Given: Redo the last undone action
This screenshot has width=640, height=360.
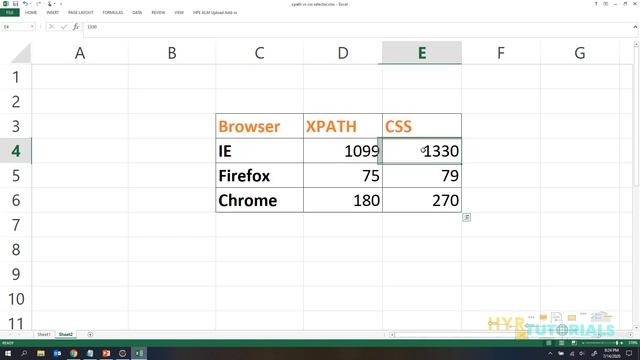Looking at the screenshot, I should [x=38, y=4].
